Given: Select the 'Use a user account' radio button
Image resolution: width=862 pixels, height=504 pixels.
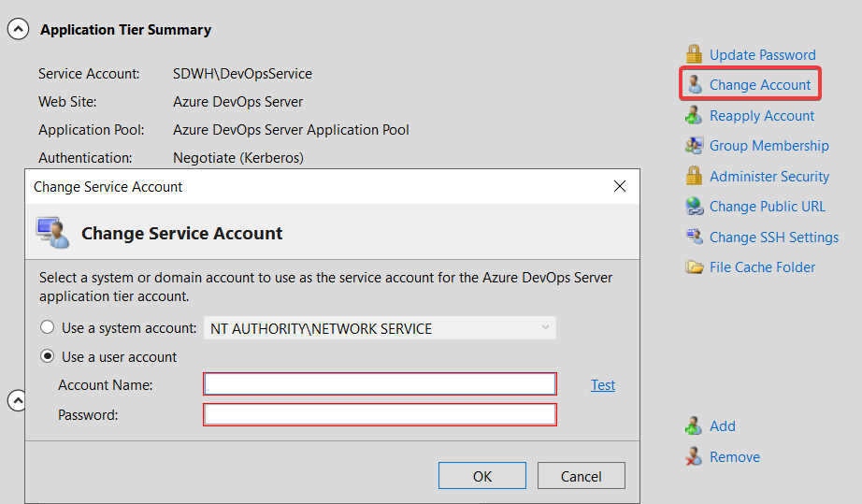Looking at the screenshot, I should point(48,357).
